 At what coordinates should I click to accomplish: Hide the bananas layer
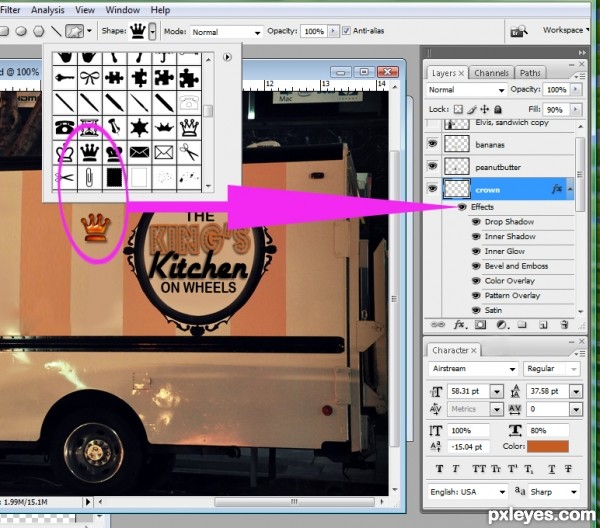point(432,144)
